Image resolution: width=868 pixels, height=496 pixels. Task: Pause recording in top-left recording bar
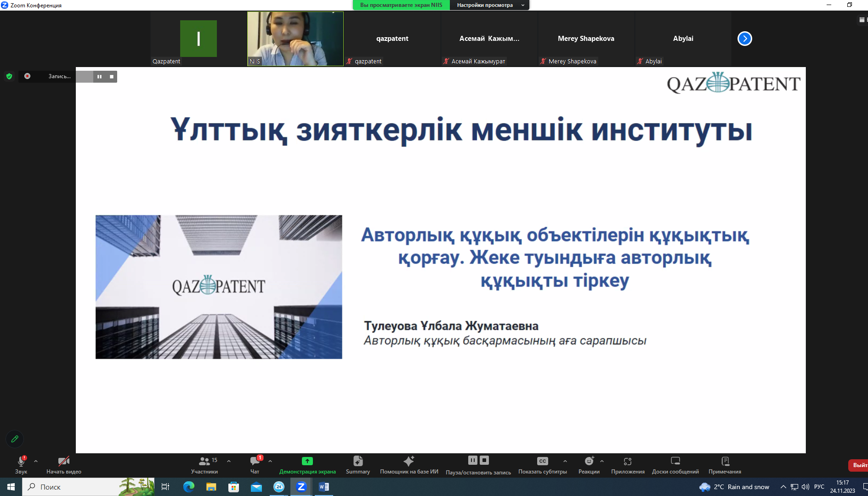click(99, 77)
